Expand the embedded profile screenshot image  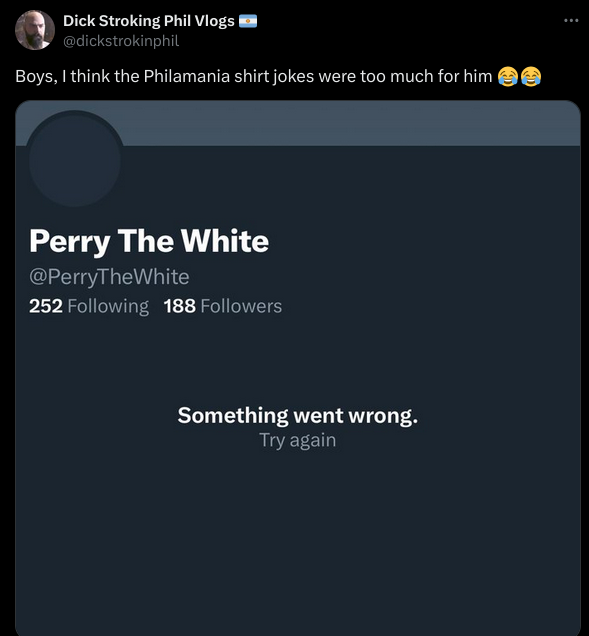298,368
